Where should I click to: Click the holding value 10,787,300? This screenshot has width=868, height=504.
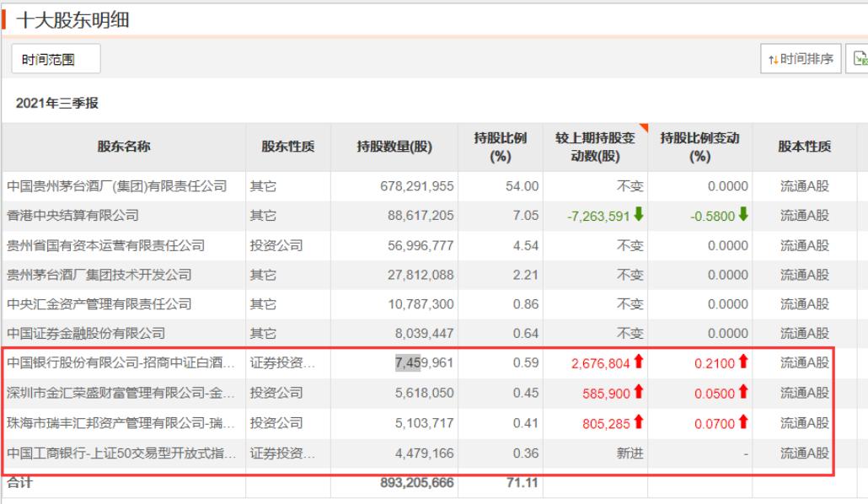coord(421,304)
